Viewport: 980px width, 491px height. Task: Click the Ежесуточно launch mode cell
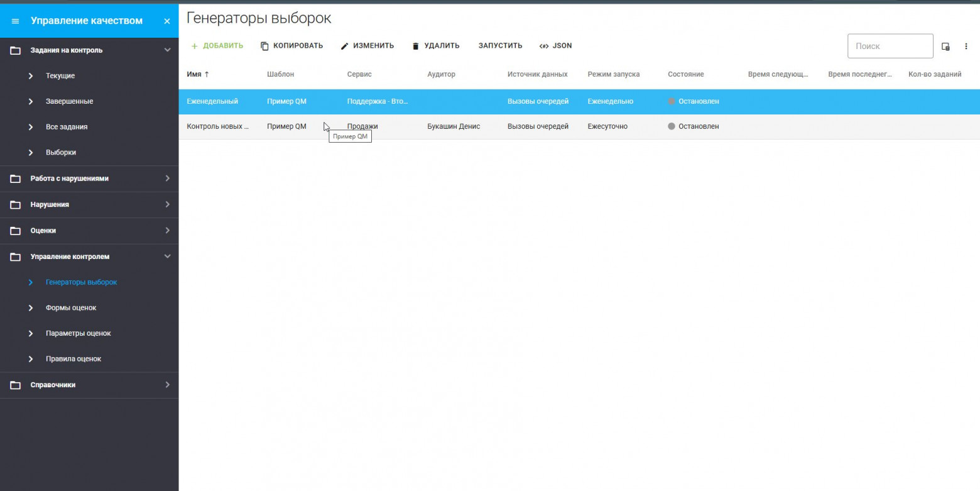point(607,126)
